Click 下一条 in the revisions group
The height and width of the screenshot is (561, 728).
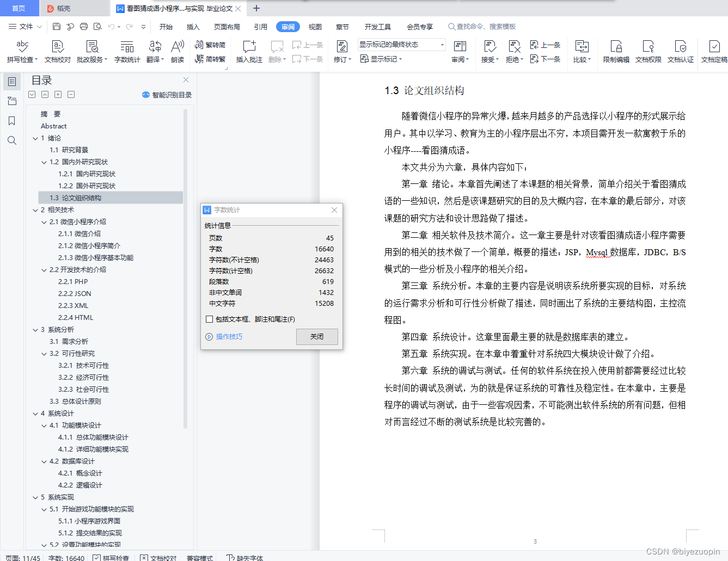coord(546,59)
